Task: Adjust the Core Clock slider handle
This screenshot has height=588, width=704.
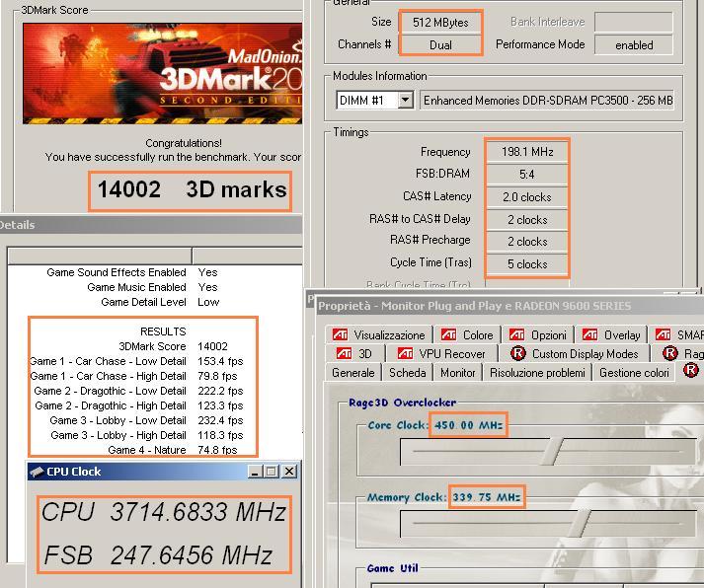Action: coord(553,451)
